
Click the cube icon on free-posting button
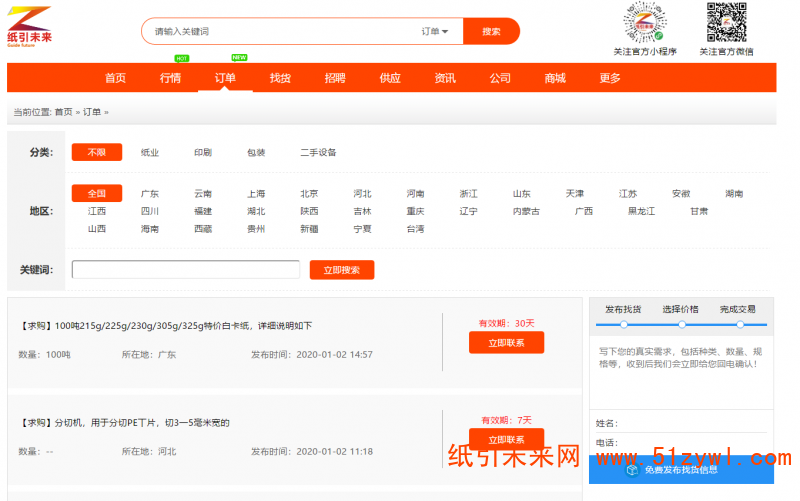click(632, 469)
